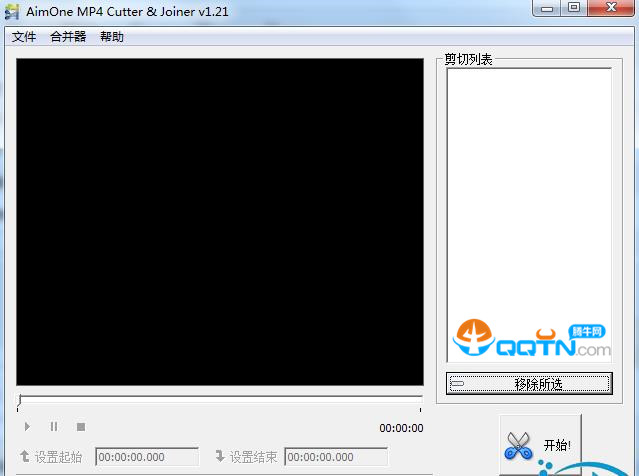
Task: Click the start time input field
Action: pos(146,457)
